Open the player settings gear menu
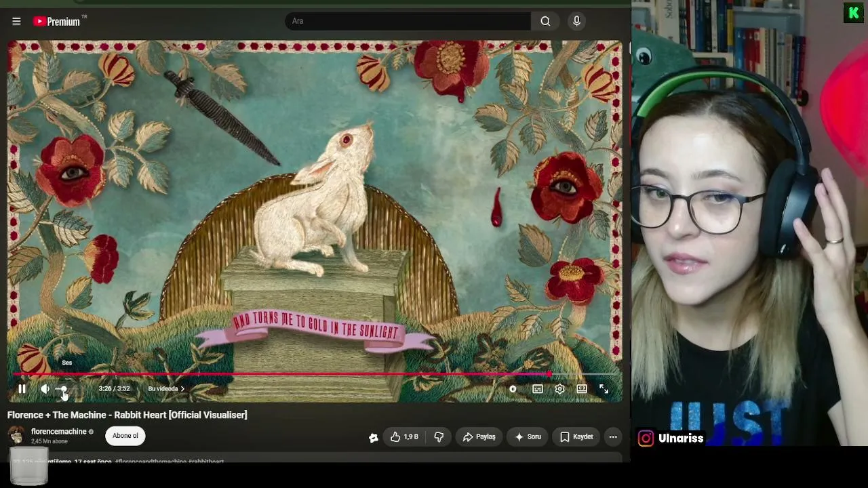Image resolution: width=868 pixels, height=488 pixels. point(559,389)
